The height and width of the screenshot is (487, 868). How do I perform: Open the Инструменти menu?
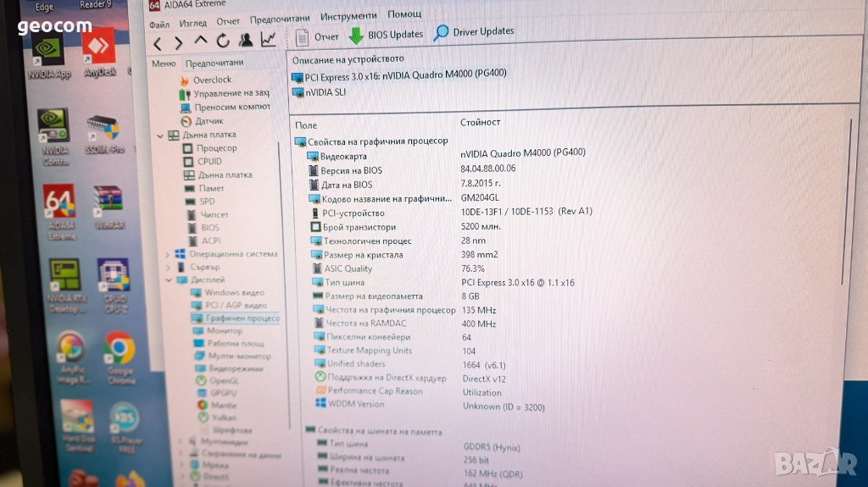tap(348, 16)
